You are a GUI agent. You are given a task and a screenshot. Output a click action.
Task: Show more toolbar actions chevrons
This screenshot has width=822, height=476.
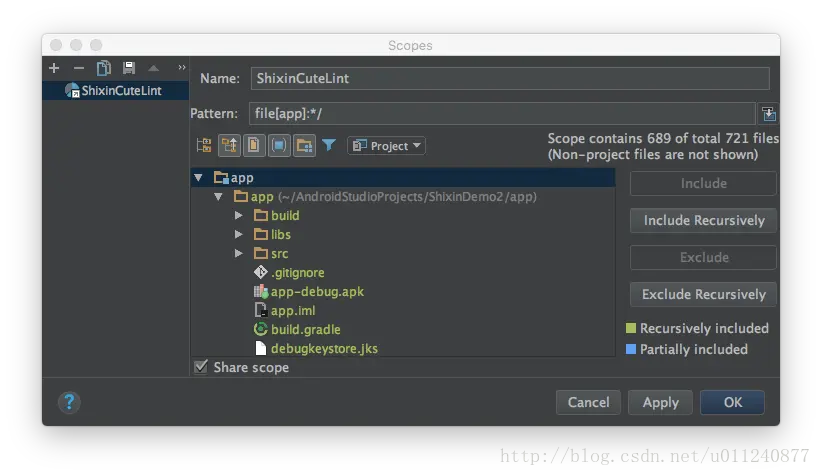[181, 67]
